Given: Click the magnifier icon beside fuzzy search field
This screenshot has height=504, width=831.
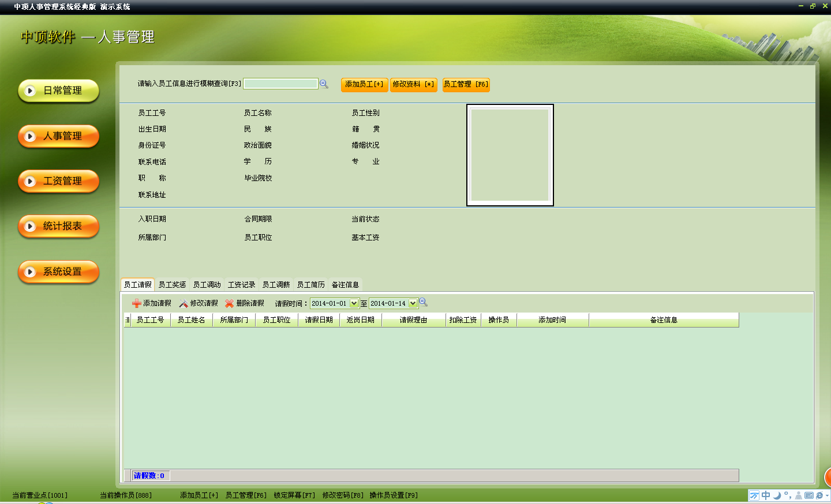Looking at the screenshot, I should click(324, 84).
